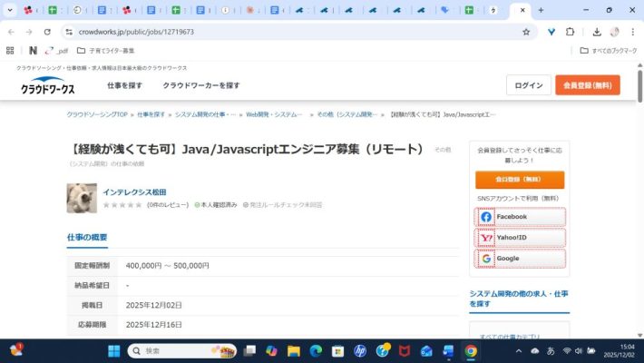Open the Web開発・システム breadcrumb

(274, 114)
